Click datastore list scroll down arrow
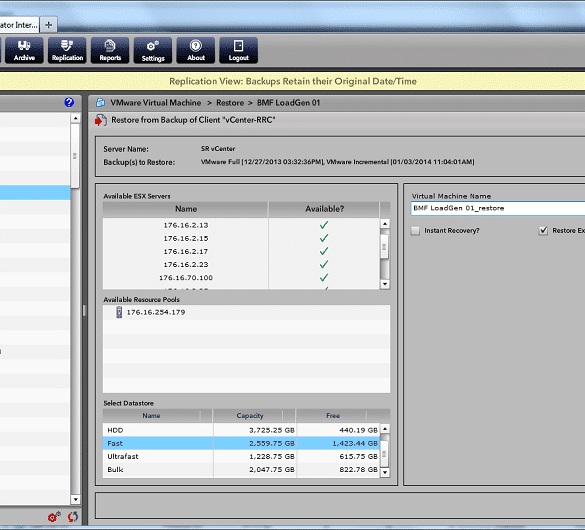 385,473
